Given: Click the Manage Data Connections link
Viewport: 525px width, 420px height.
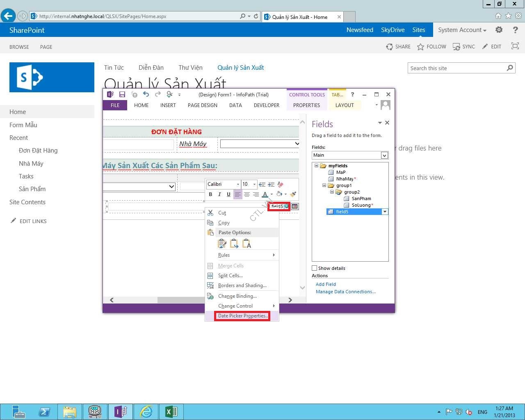Looking at the screenshot, I should [345, 292].
